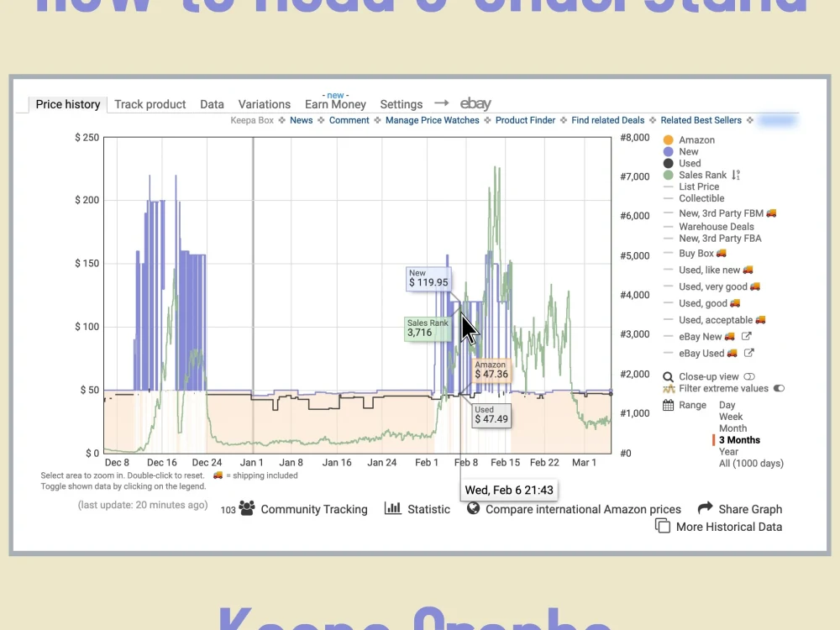Select the 3 Months range

tap(739, 440)
